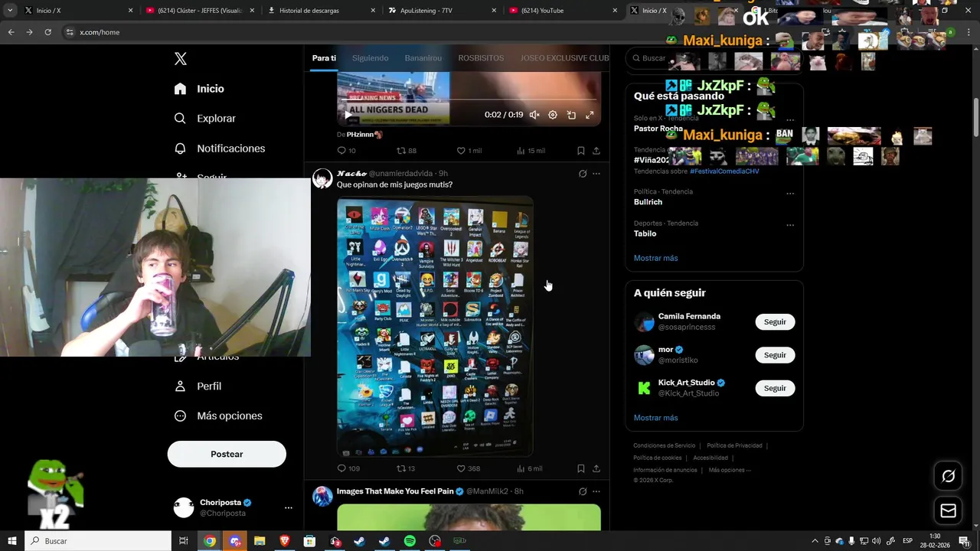980x551 pixels.
Task: Open the more menu on Nacho's post
Action: (x=596, y=174)
